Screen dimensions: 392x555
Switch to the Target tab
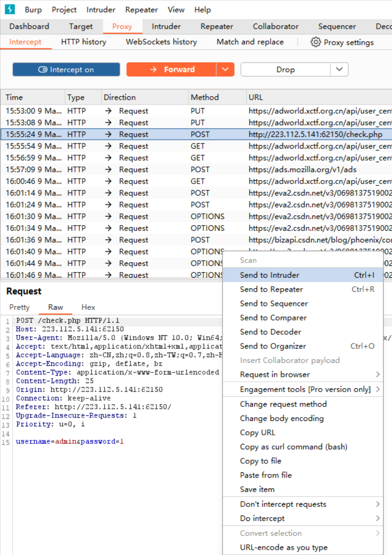click(81, 26)
